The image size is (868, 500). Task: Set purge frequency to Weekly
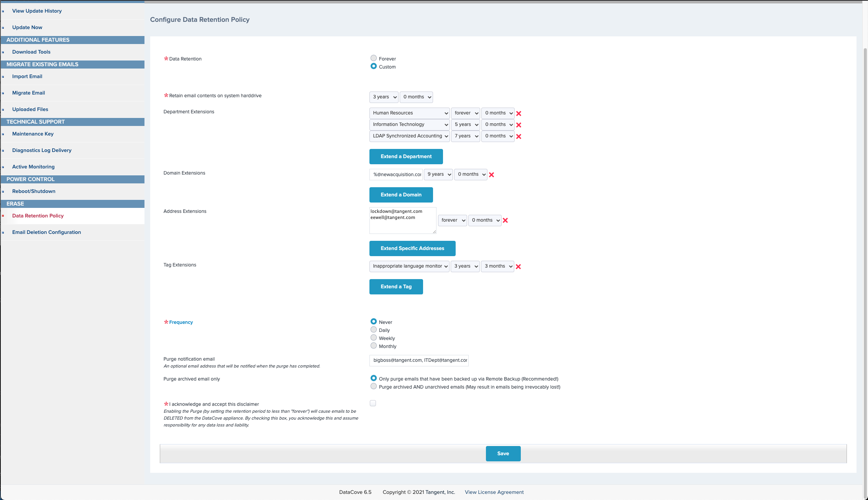[x=374, y=338]
